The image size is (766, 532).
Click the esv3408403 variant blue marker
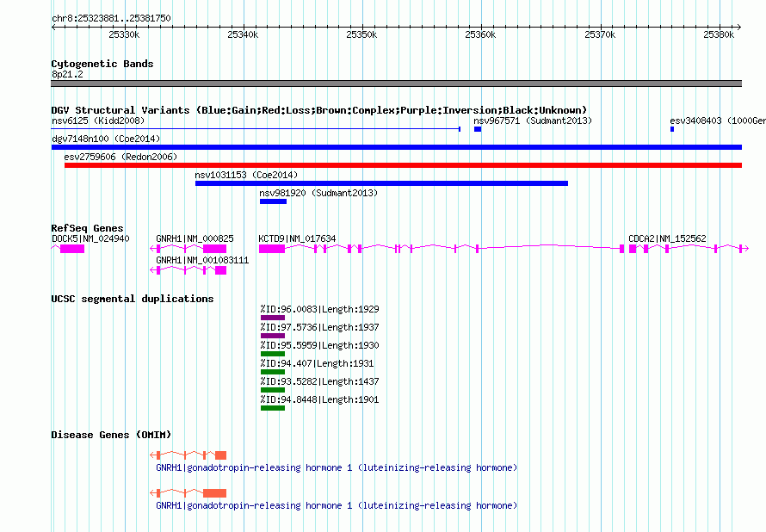coord(672,129)
